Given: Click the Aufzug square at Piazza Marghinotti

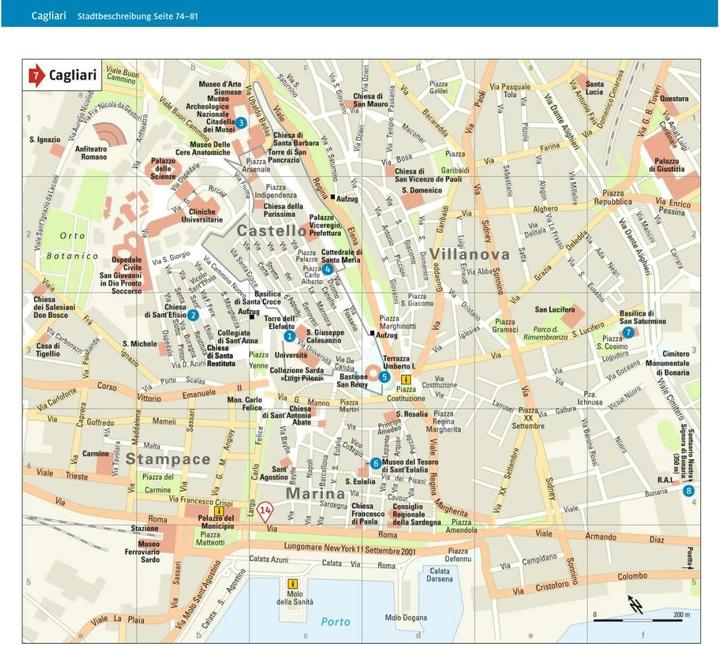Looking at the screenshot, I should (x=372, y=333).
